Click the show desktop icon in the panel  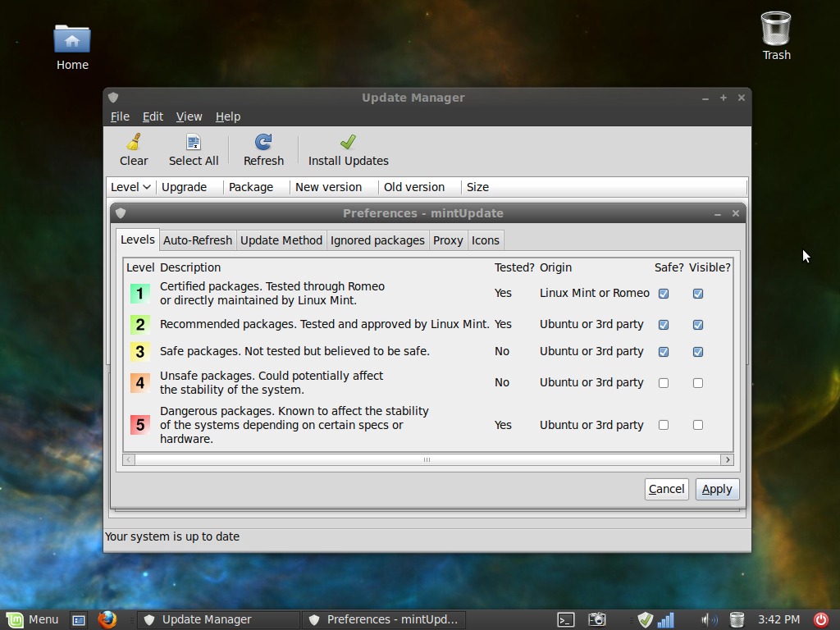79,620
